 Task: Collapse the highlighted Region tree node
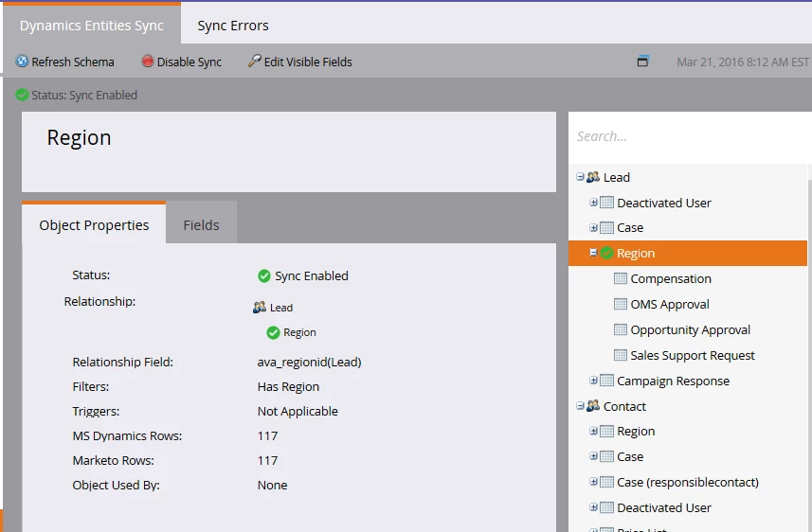(593, 253)
